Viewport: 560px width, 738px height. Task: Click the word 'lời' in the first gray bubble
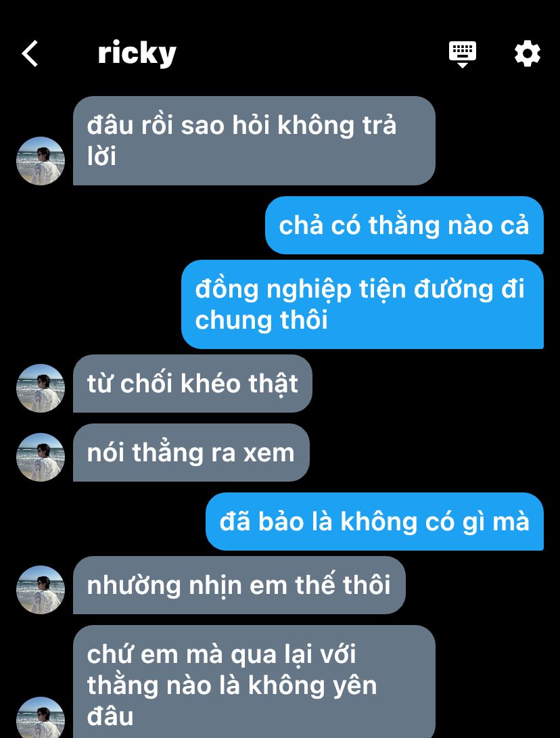coord(101,156)
